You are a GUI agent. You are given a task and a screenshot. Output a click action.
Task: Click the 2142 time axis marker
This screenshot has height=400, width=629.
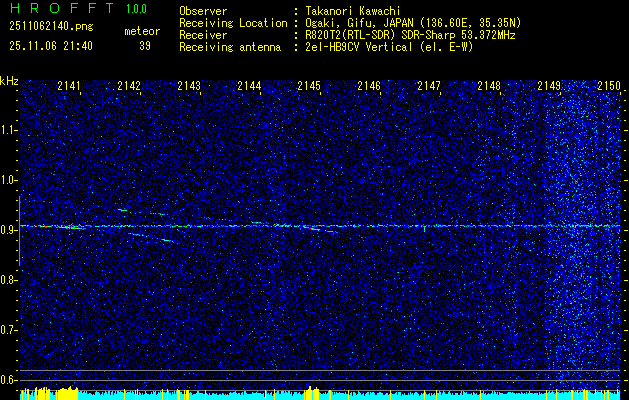129,86
